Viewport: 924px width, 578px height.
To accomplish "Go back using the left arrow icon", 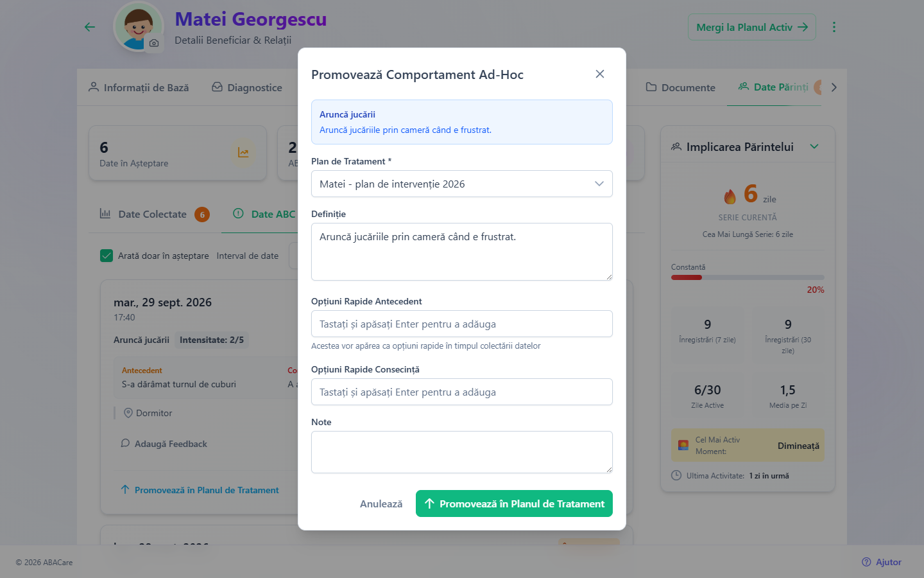I will [90, 27].
